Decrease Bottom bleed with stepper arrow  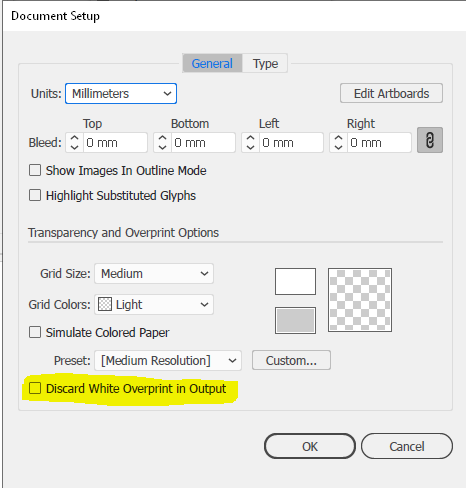point(162,147)
